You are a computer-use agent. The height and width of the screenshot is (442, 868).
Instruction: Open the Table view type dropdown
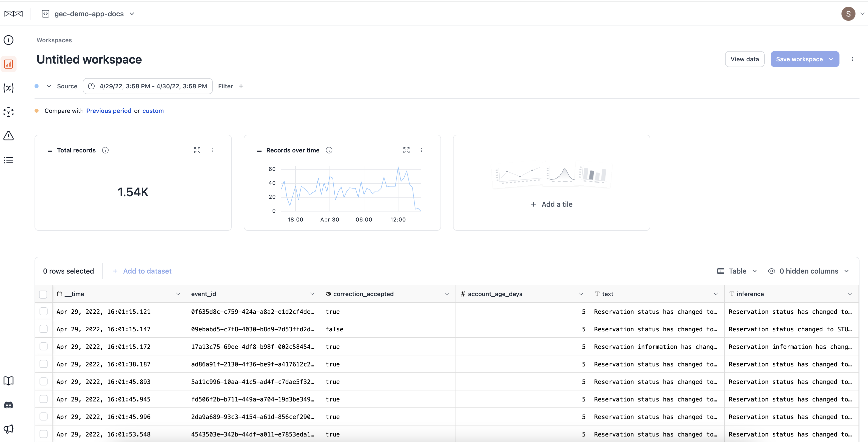pos(737,271)
